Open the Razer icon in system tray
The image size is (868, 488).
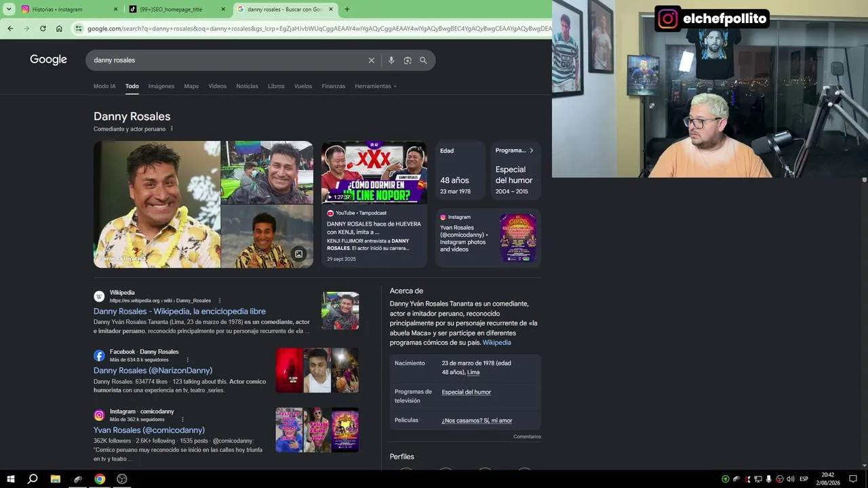[x=726, y=479]
